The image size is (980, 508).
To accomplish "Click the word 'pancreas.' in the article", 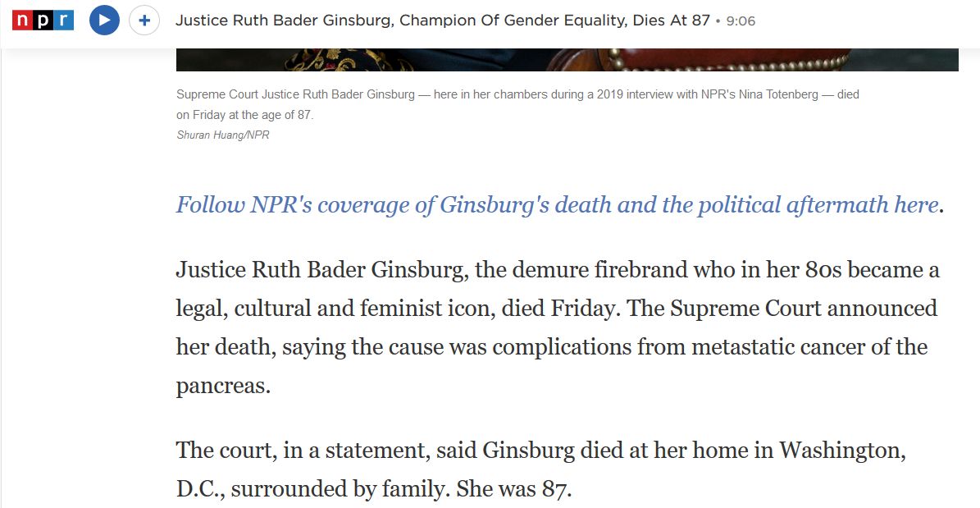I will 223,386.
